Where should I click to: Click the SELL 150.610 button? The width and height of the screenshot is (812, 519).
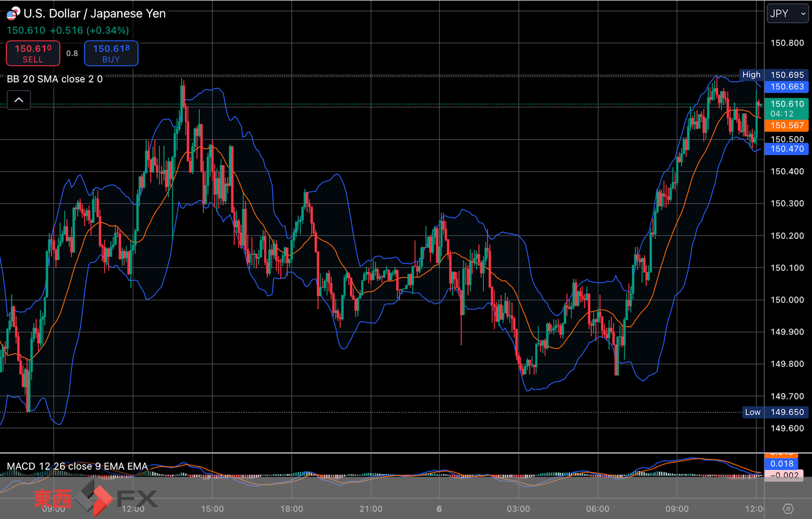point(33,53)
